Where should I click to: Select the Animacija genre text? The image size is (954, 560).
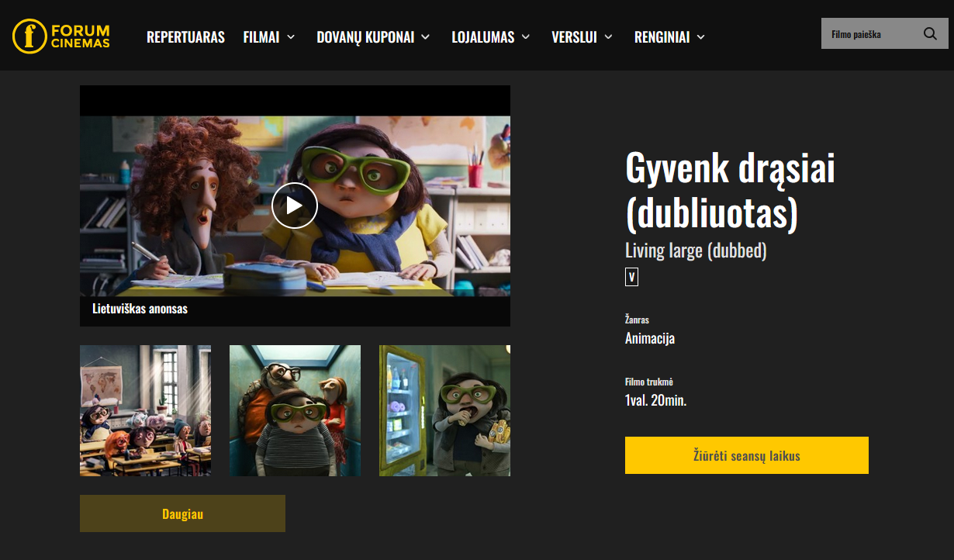649,338
